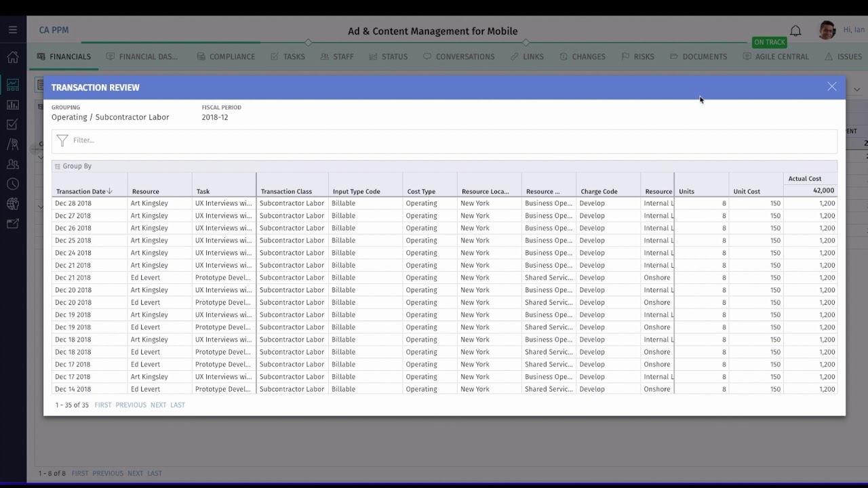Sort by Transaction Class column header

tap(286, 192)
